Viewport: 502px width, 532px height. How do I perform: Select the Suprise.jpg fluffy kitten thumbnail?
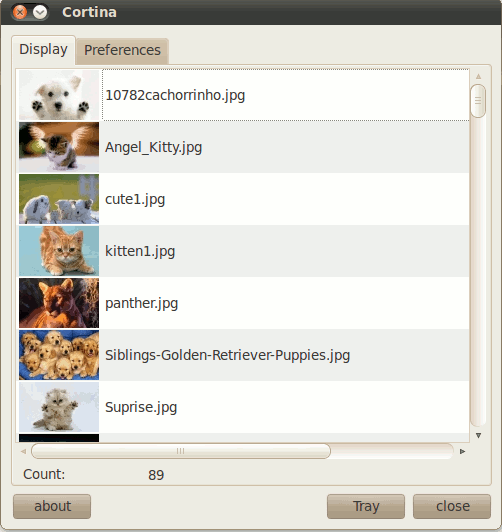[x=59, y=407]
